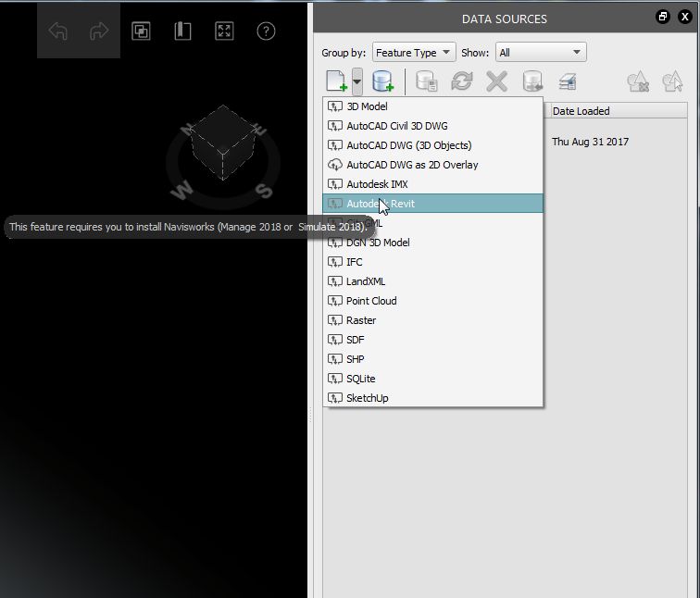Choose AutoCAD DWG as 2D Overlay
Screen dimensions: 700x598
[432, 165]
